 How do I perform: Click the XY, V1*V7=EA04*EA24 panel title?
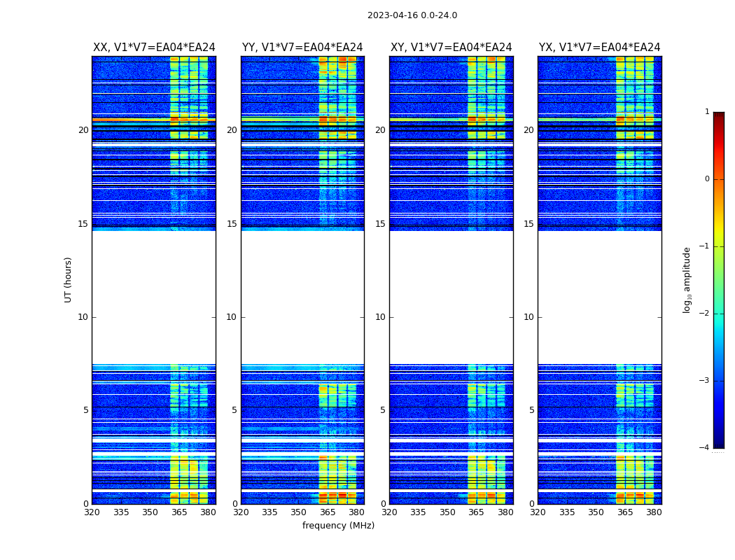point(451,48)
